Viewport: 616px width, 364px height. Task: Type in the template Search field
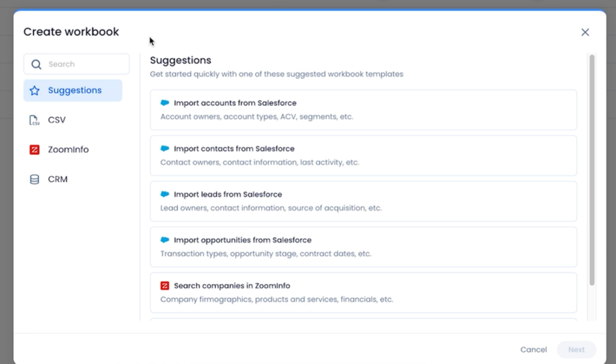tap(84, 64)
